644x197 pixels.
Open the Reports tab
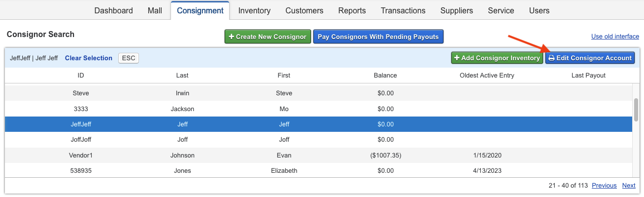352,10
